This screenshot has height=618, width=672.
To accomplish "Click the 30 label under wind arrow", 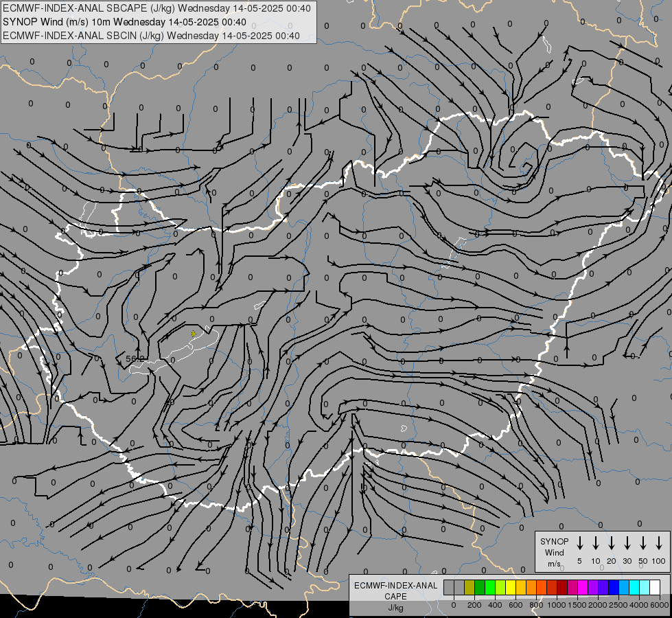I will tap(627, 561).
